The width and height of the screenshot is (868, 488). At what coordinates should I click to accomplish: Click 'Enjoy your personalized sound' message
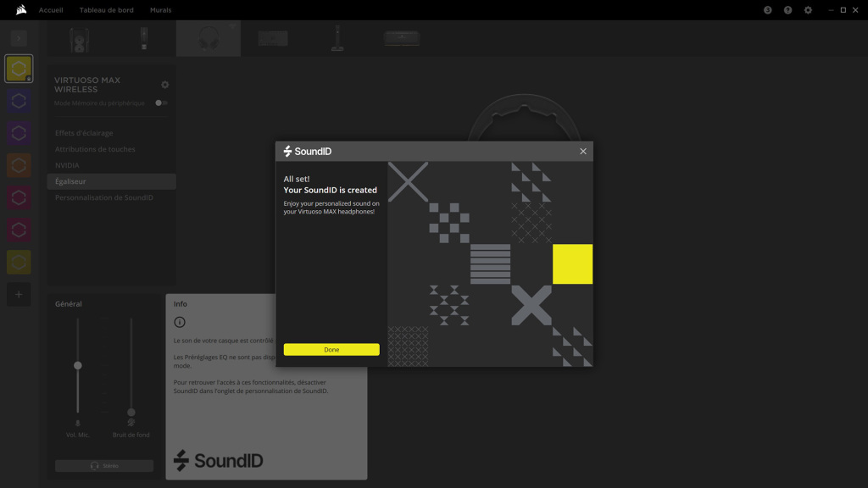click(x=331, y=208)
